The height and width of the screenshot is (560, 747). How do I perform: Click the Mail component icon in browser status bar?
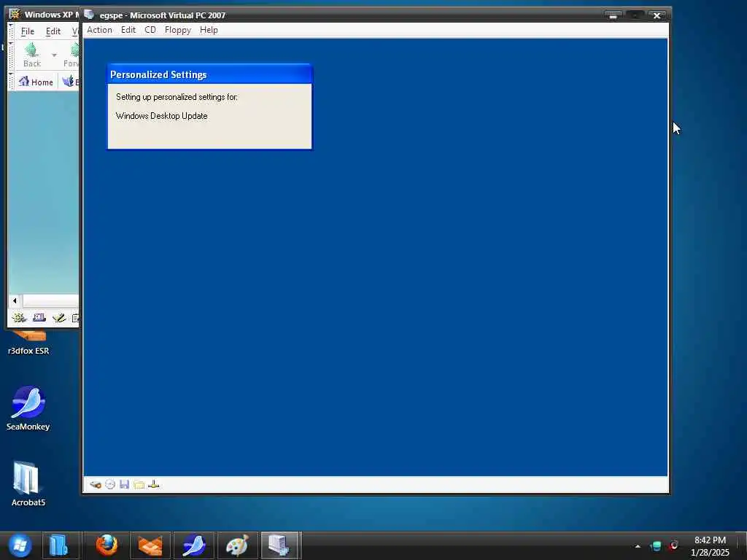39,318
